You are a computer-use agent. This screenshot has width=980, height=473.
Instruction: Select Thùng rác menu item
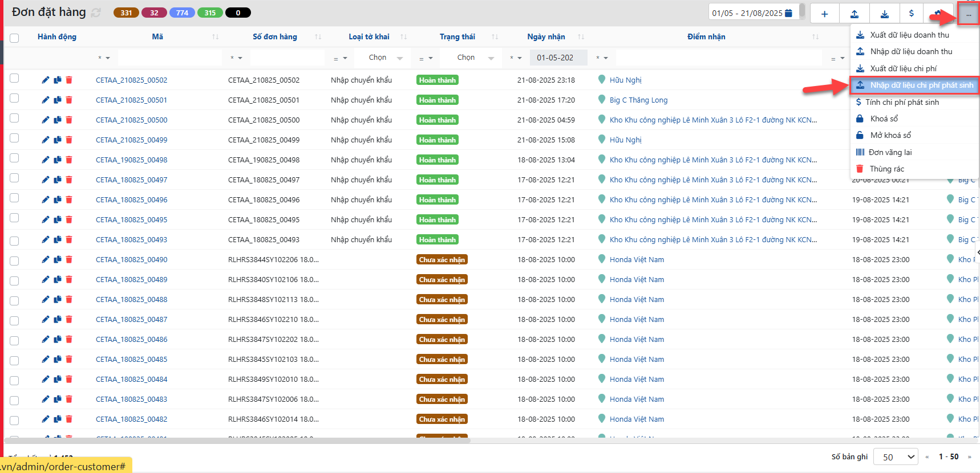point(914,169)
